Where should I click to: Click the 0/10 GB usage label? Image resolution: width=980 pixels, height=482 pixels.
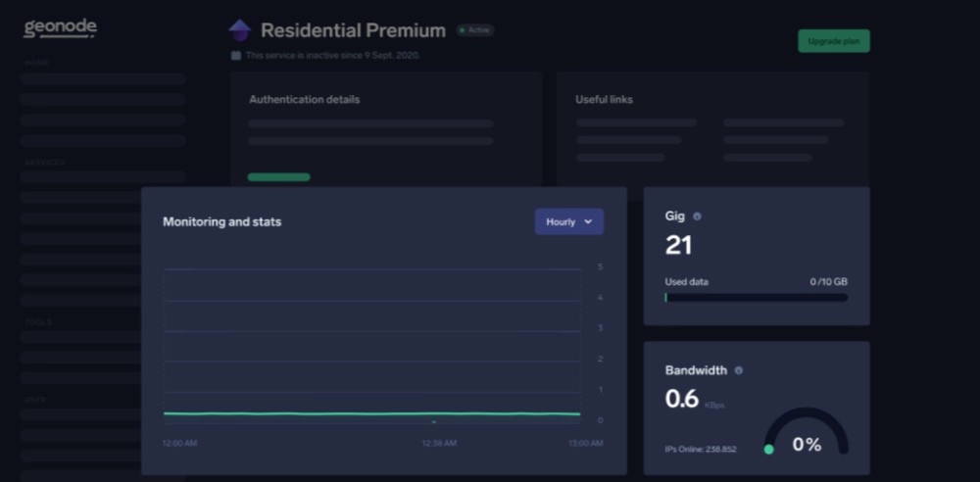click(x=828, y=282)
